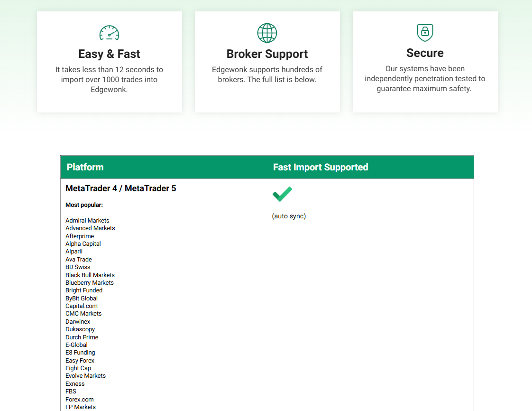The width and height of the screenshot is (532, 411).
Task: Select Bright Funded in broker list
Action: [84, 290]
